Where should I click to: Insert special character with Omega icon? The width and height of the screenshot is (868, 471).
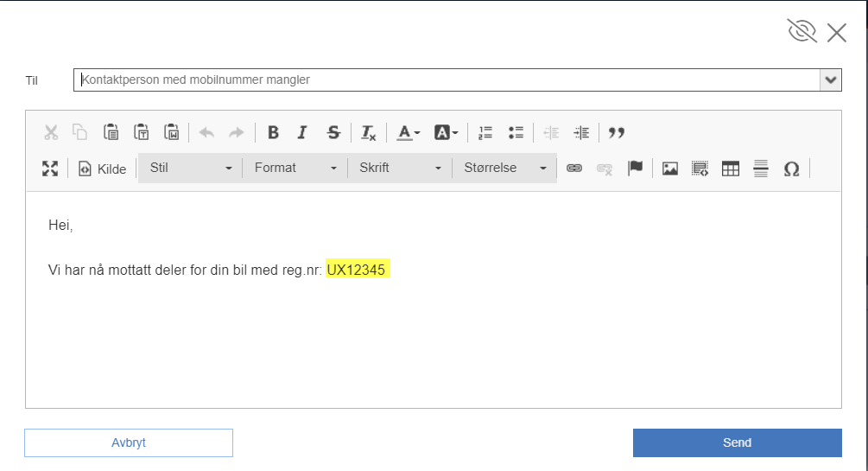tap(792, 169)
